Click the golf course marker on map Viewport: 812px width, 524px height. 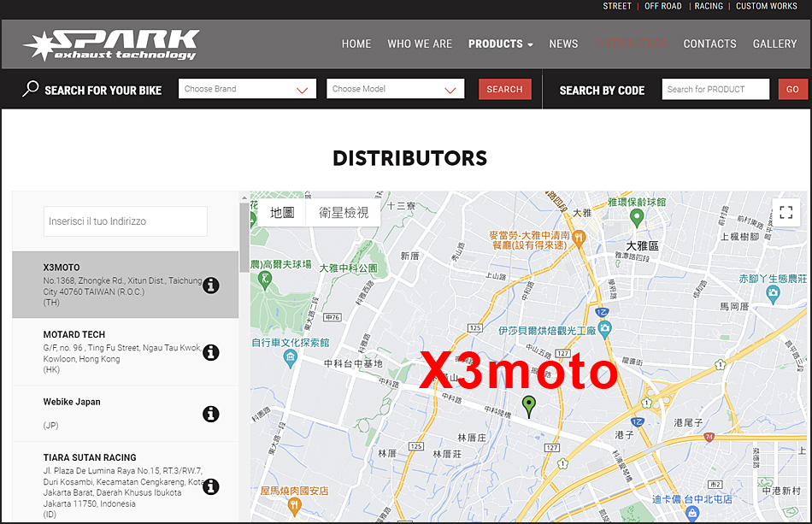[x=265, y=280]
